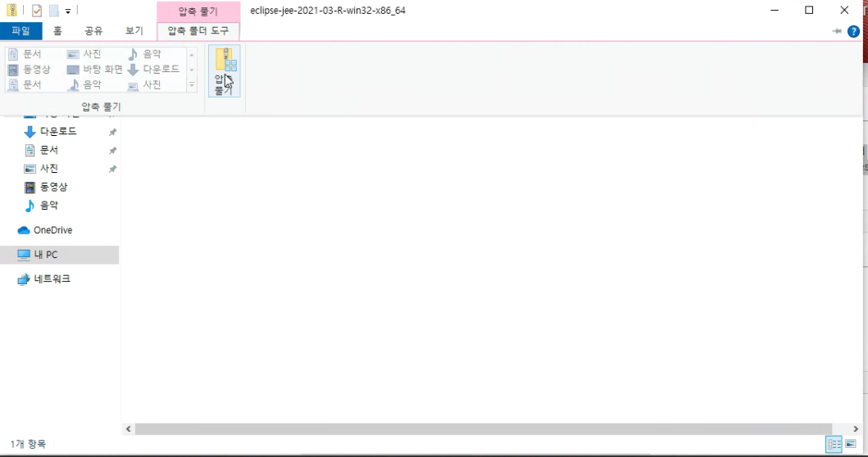Open 다운로드 in the navigation pane
The image size is (868, 457).
(x=58, y=132)
